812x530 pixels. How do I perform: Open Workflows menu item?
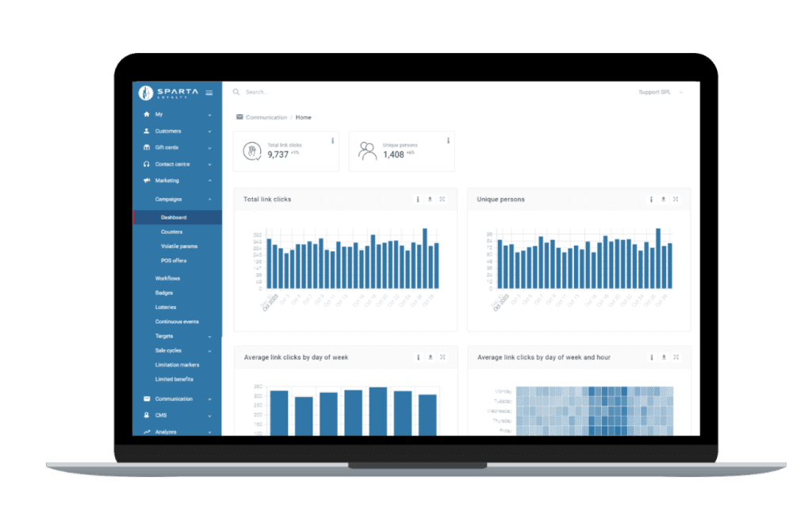[168, 278]
